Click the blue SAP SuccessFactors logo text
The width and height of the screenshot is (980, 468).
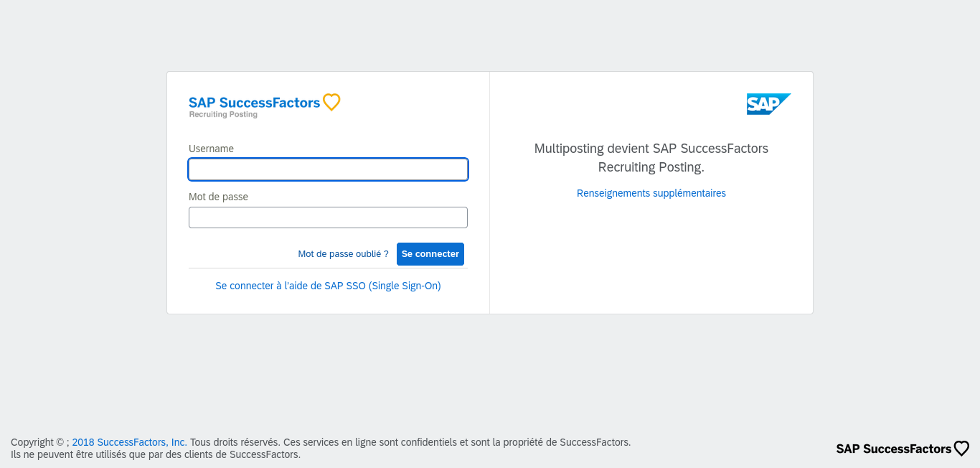pos(254,103)
